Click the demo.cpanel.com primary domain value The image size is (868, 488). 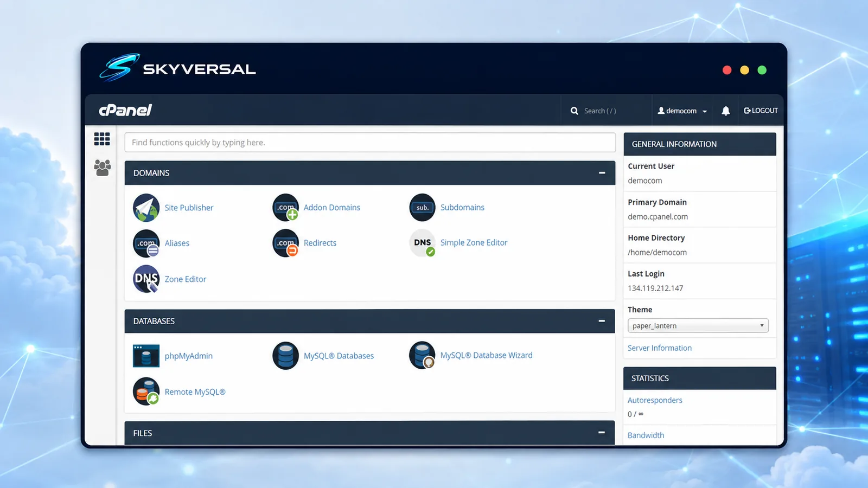[658, 216]
